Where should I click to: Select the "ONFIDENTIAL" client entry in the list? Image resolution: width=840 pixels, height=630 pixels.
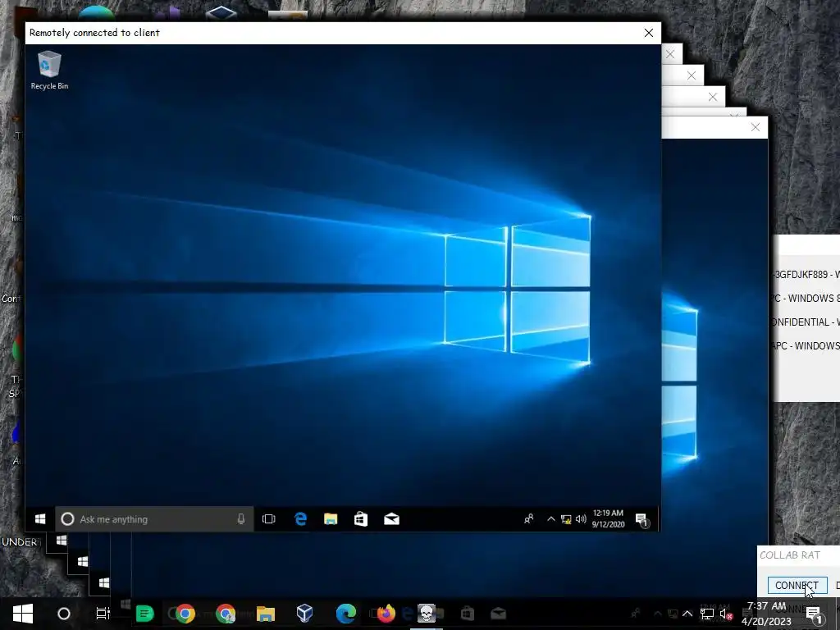point(806,322)
